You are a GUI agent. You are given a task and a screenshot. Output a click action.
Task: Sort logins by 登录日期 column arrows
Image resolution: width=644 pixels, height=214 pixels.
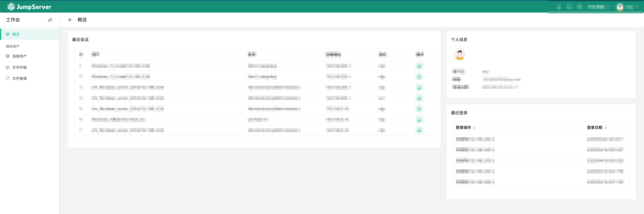pyautogui.click(x=606, y=128)
